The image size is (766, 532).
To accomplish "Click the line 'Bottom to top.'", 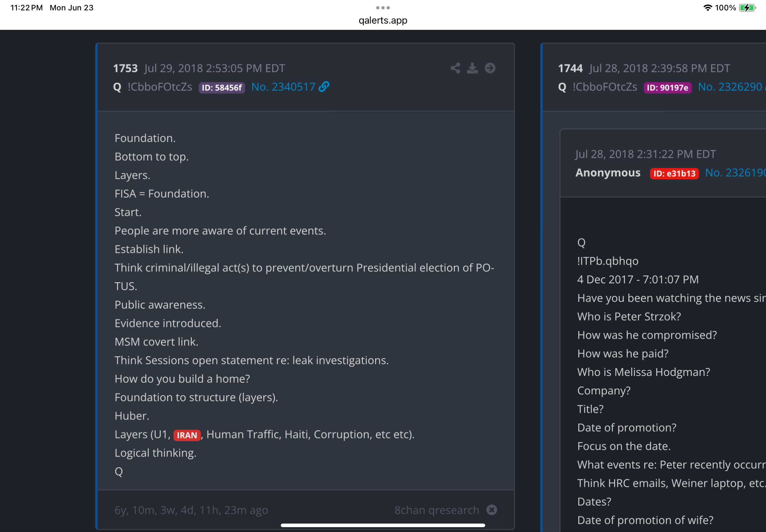I will 151,157.
